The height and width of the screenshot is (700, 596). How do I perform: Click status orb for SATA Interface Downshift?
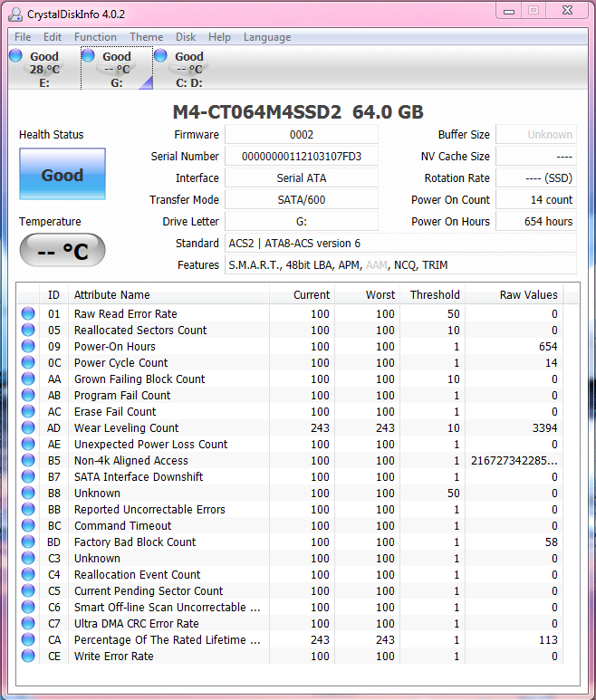coord(28,476)
